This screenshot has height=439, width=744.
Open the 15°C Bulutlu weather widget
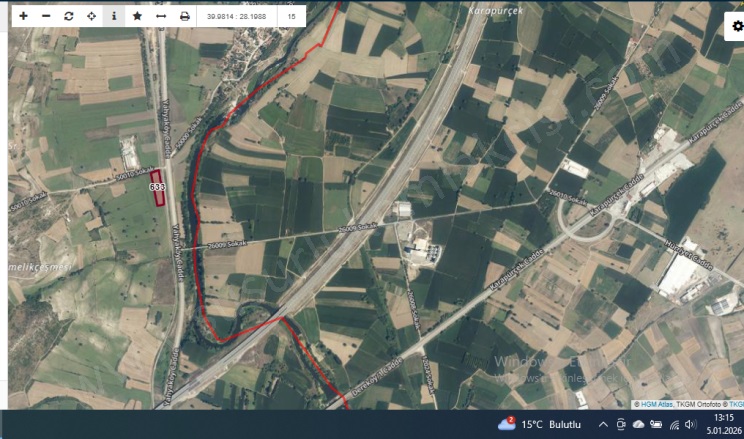point(539,424)
